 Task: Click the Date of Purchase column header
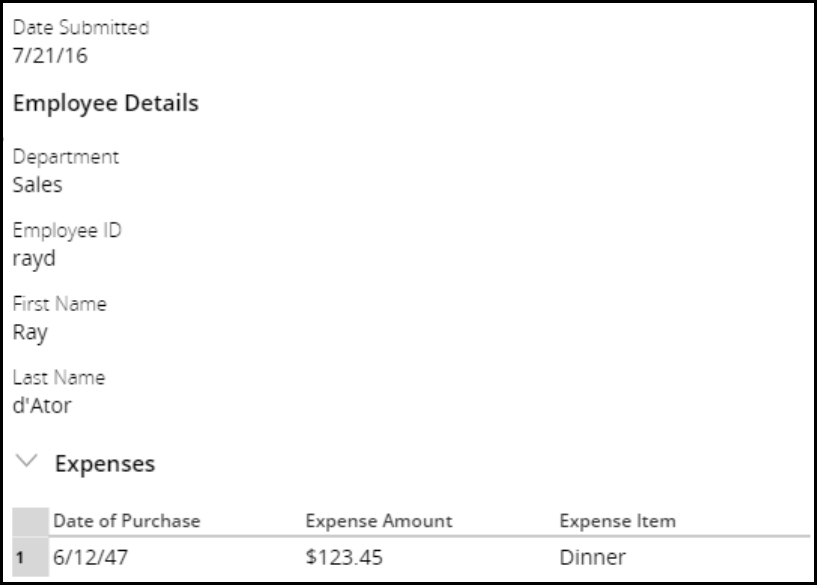[x=127, y=521]
